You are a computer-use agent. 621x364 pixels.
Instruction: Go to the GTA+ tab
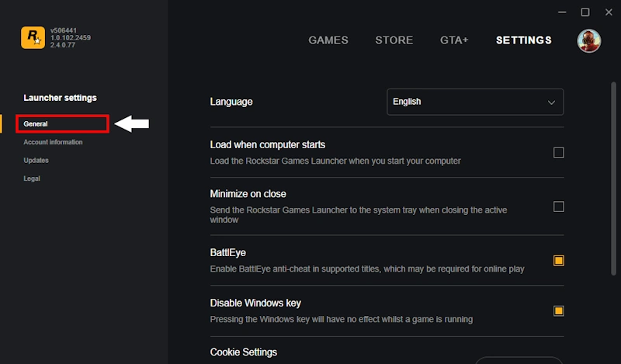click(x=454, y=40)
